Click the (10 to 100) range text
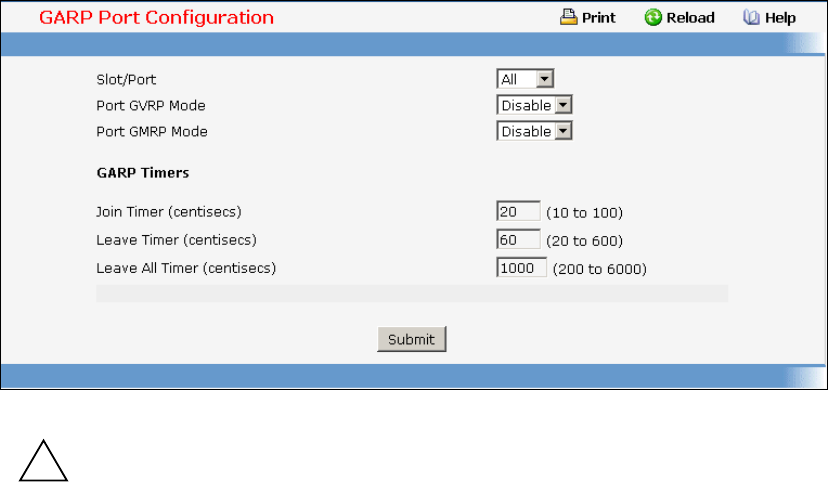The height and width of the screenshot is (482, 828). click(x=585, y=213)
